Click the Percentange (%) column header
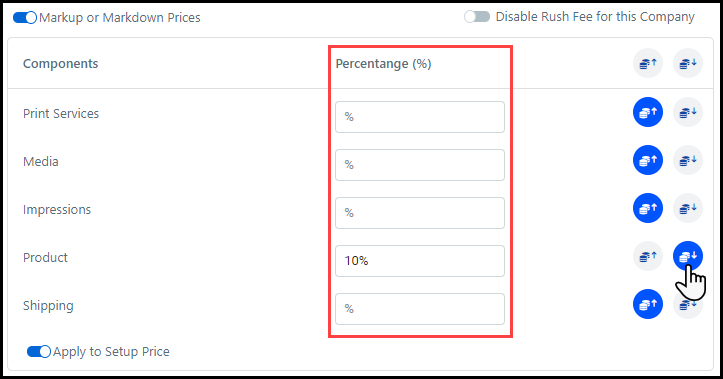The height and width of the screenshot is (379, 723). [383, 64]
